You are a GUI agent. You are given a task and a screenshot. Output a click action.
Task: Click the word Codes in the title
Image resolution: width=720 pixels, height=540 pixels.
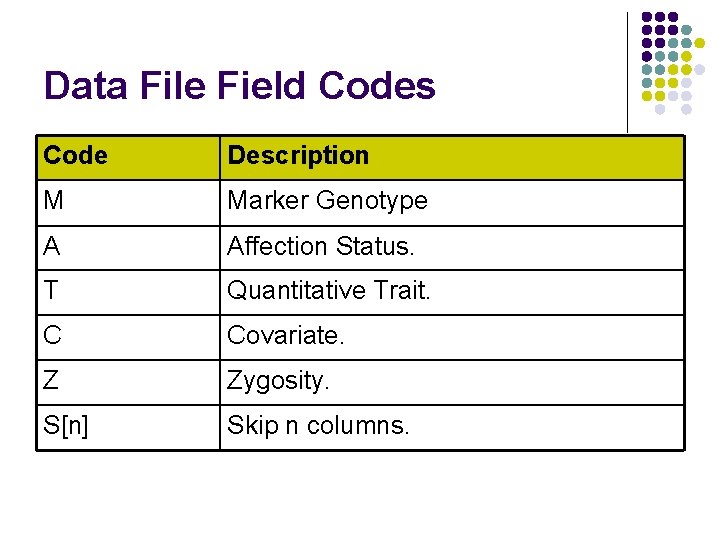coord(377,85)
